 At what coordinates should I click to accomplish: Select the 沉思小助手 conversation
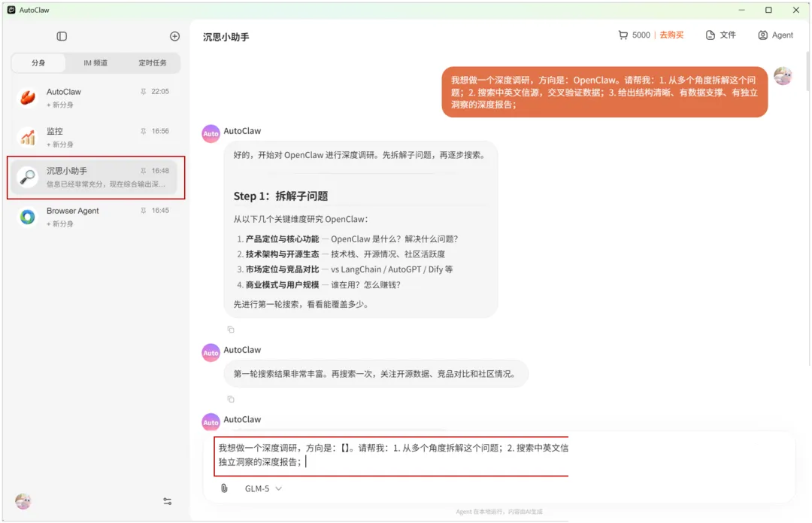[95, 178]
